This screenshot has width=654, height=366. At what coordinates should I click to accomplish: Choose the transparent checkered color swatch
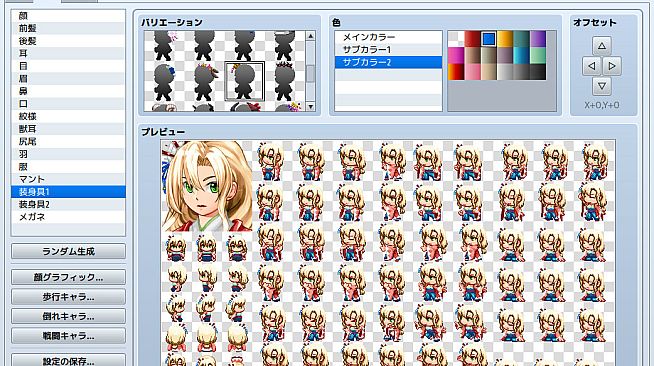[x=456, y=39]
